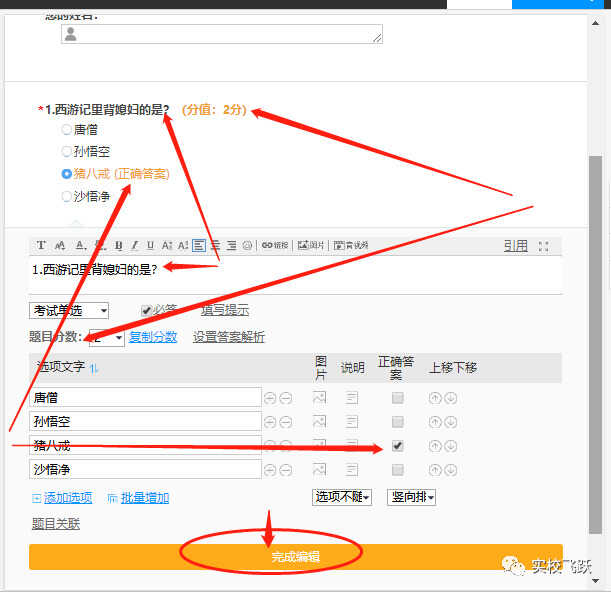Click into the question title editor text
The height and width of the screenshot is (593, 611).
tap(95, 269)
